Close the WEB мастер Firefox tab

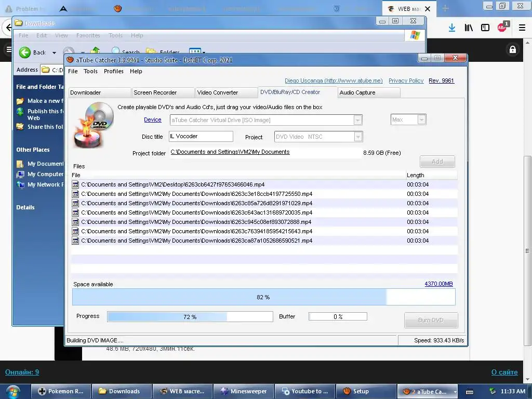(428, 9)
